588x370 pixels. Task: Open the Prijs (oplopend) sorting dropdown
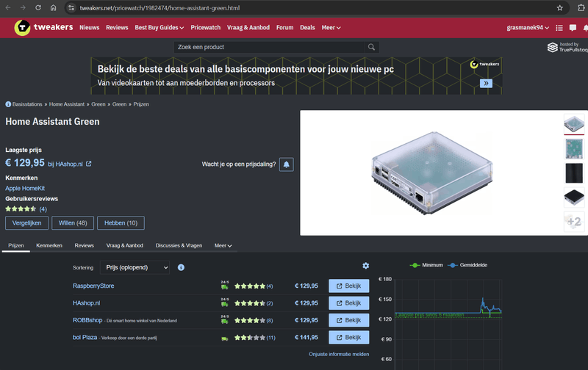pyautogui.click(x=135, y=267)
